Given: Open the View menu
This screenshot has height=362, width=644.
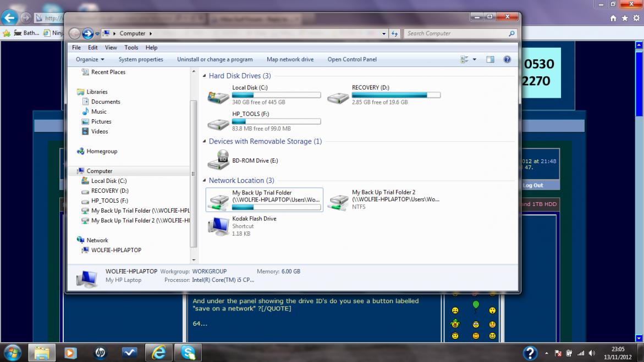Looking at the screenshot, I should pyautogui.click(x=111, y=48).
